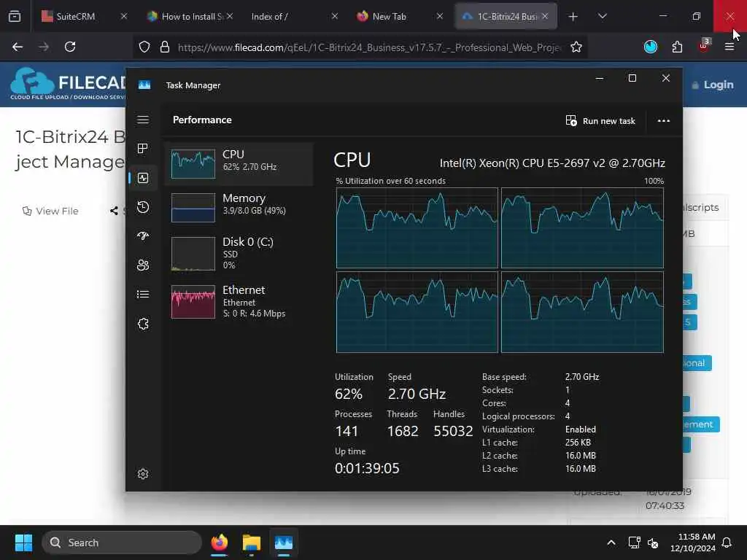Image resolution: width=747 pixels, height=560 pixels.
Task: Open Services page puzzle icon
Action: coord(143,324)
